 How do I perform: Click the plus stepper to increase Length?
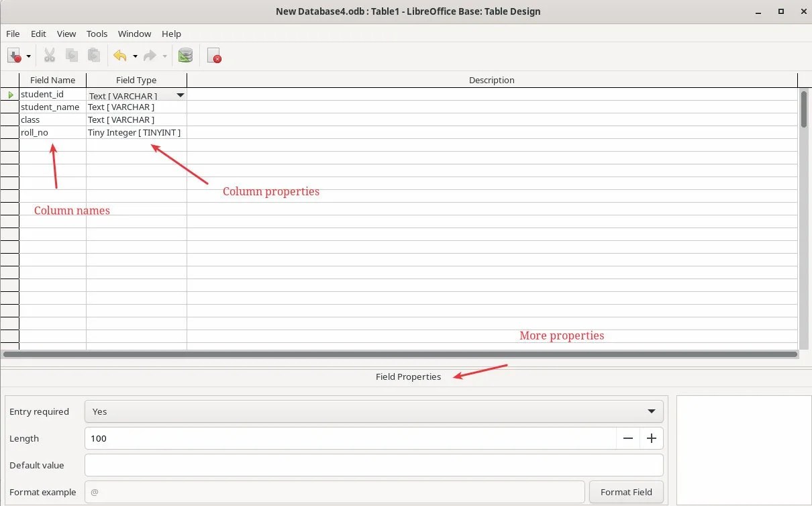650,438
